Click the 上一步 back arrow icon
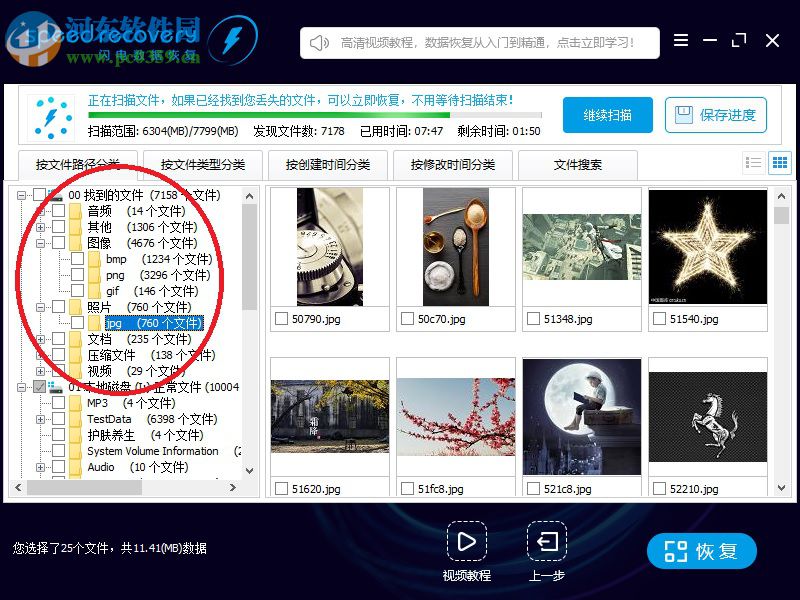This screenshot has width=800, height=600. pyautogui.click(x=546, y=541)
